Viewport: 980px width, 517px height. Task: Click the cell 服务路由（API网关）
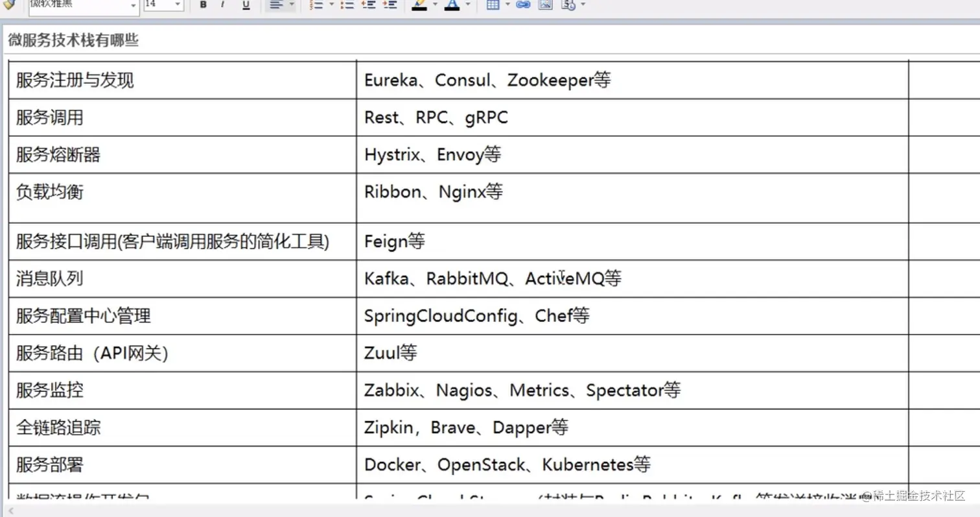pyautogui.click(x=182, y=353)
